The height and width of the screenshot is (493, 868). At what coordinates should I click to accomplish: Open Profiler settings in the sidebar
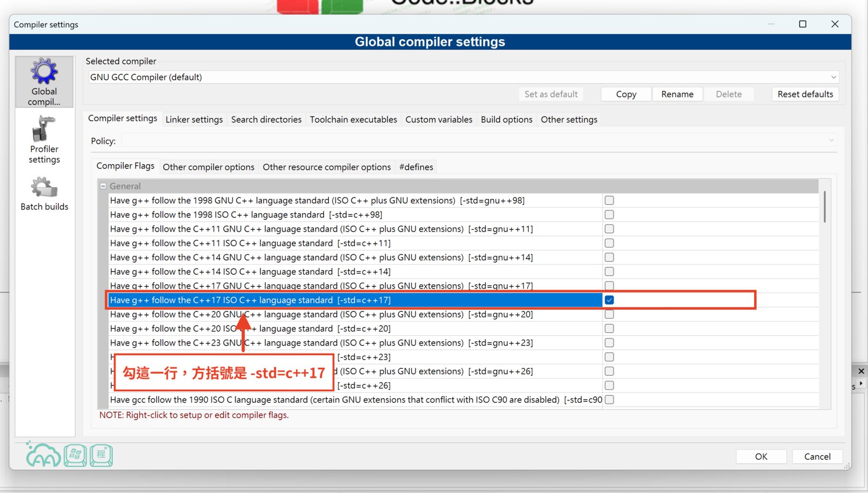(44, 140)
